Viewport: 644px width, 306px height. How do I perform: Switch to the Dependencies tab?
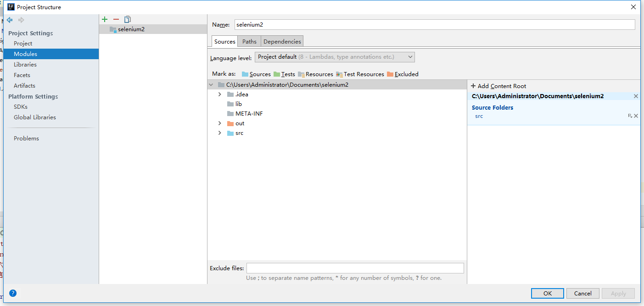pyautogui.click(x=282, y=41)
